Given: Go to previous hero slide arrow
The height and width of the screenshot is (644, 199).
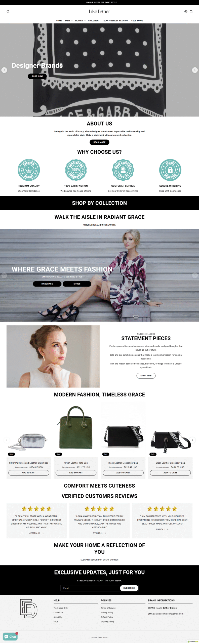Looking at the screenshot, I should click(x=4, y=70).
